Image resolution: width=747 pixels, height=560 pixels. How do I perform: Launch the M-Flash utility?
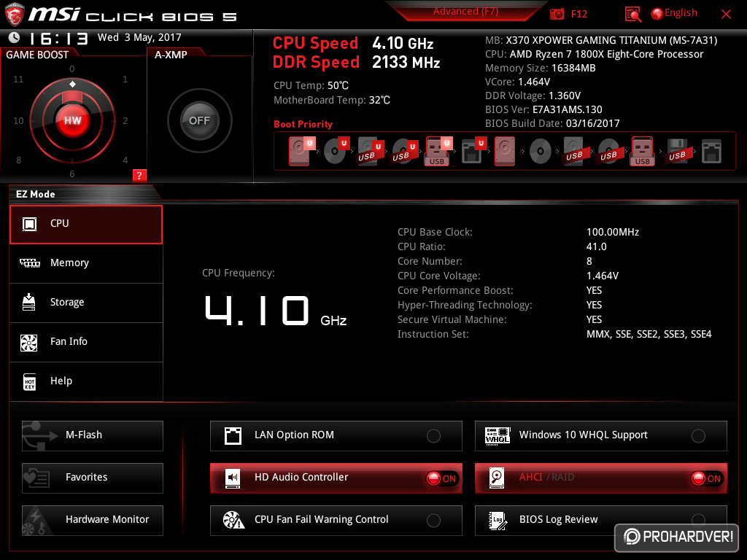(x=93, y=436)
